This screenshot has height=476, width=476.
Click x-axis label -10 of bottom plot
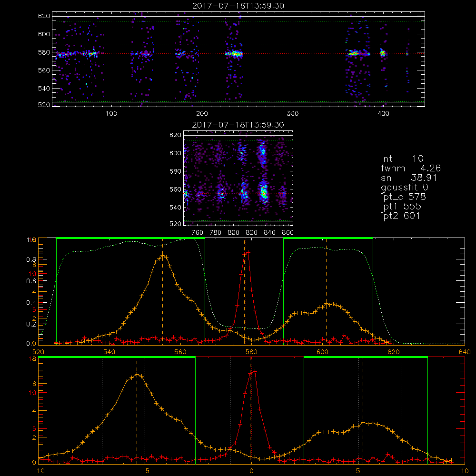[38, 471]
